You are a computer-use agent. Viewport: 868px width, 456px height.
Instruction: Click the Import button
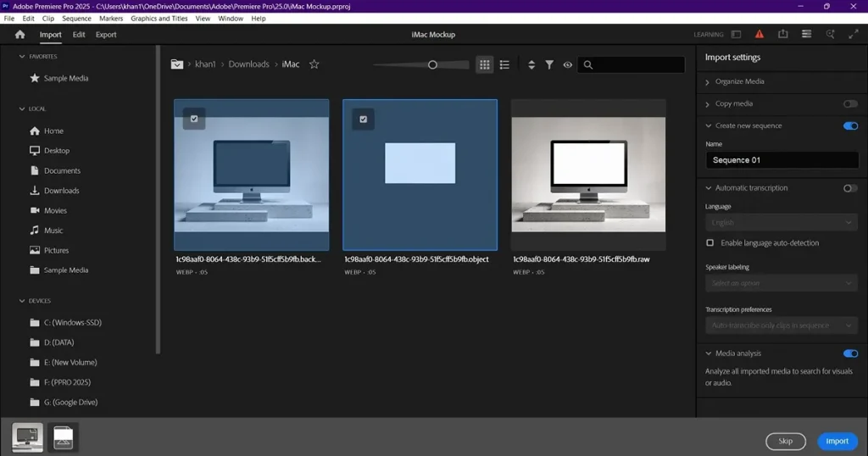(x=837, y=441)
